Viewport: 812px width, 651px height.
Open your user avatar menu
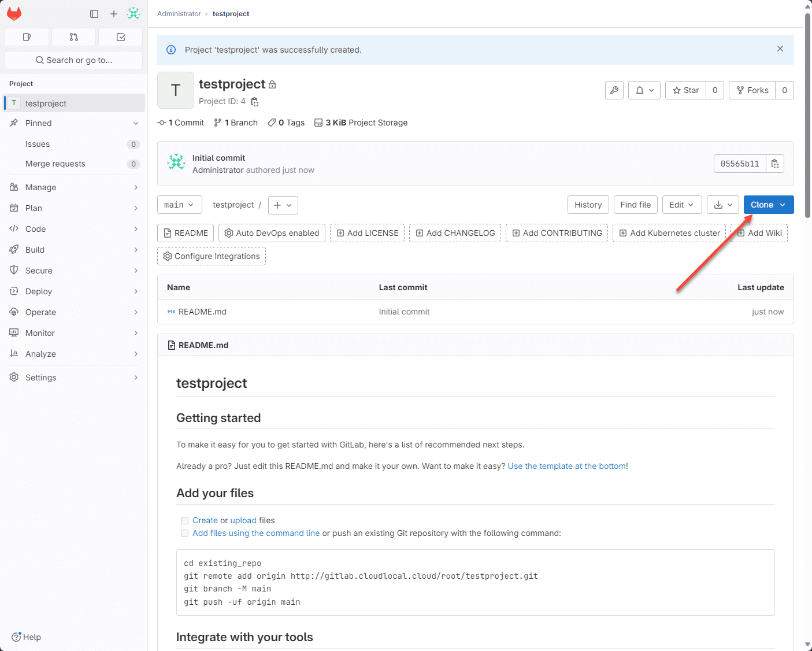coord(134,13)
